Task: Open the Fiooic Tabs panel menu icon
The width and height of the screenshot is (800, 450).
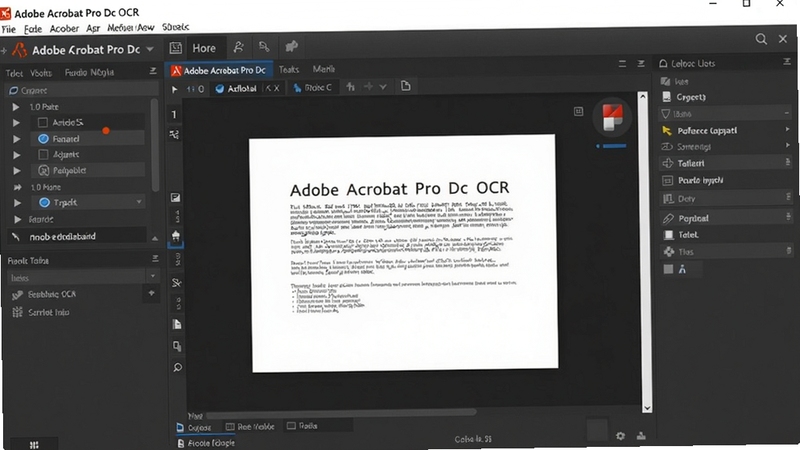Action: (155, 259)
